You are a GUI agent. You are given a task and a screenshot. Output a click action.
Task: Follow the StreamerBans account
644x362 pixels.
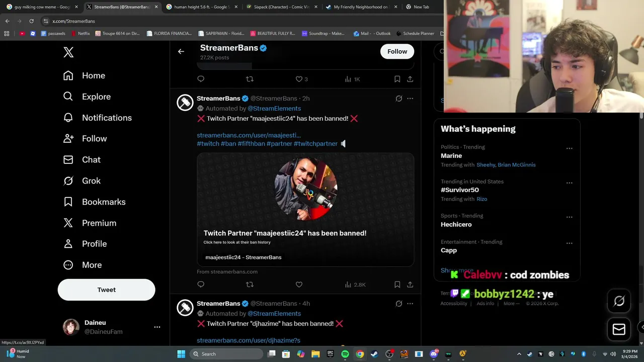(397, 51)
